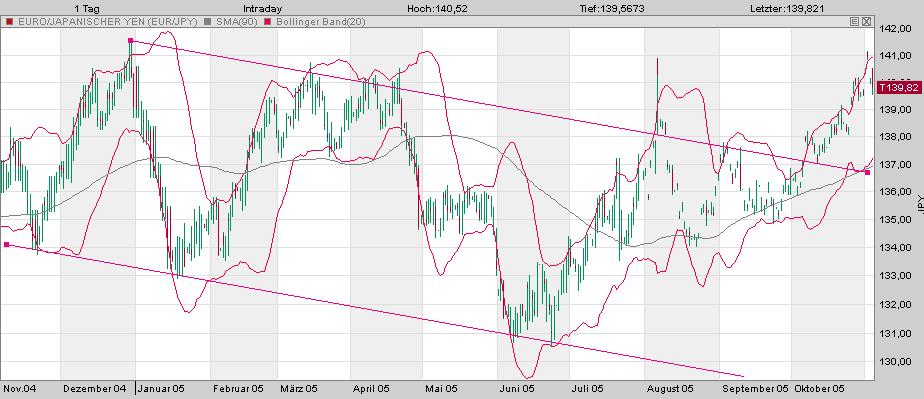
Task: Click the T139,82 current price tag
Action: [898, 87]
